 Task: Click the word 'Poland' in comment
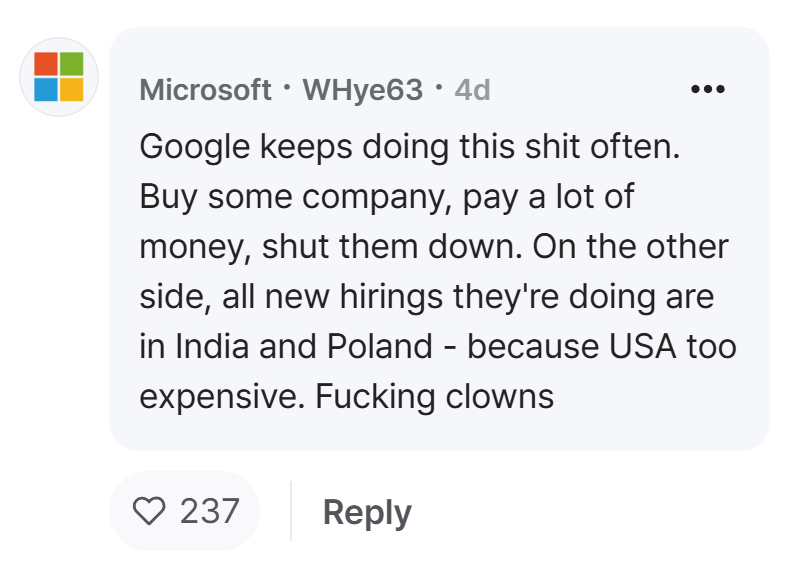pyautogui.click(x=380, y=347)
